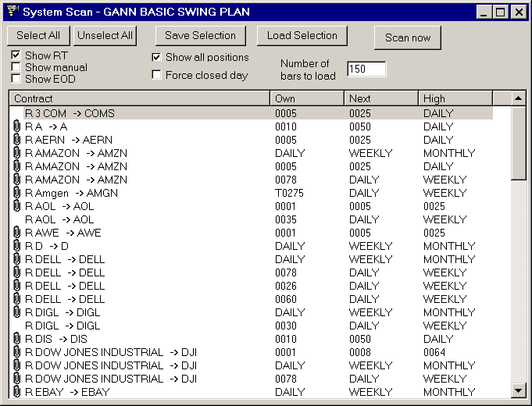Click the paperclip icon for R D row

coord(17,246)
